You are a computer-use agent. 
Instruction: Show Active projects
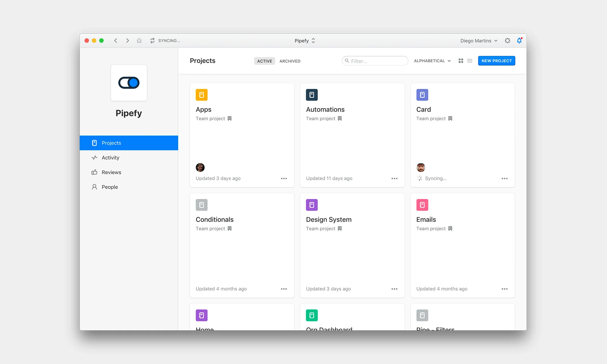[x=264, y=61]
